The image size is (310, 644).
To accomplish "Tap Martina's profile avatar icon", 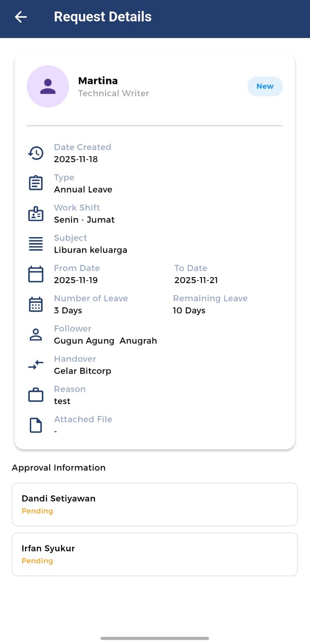I will 48,86.
